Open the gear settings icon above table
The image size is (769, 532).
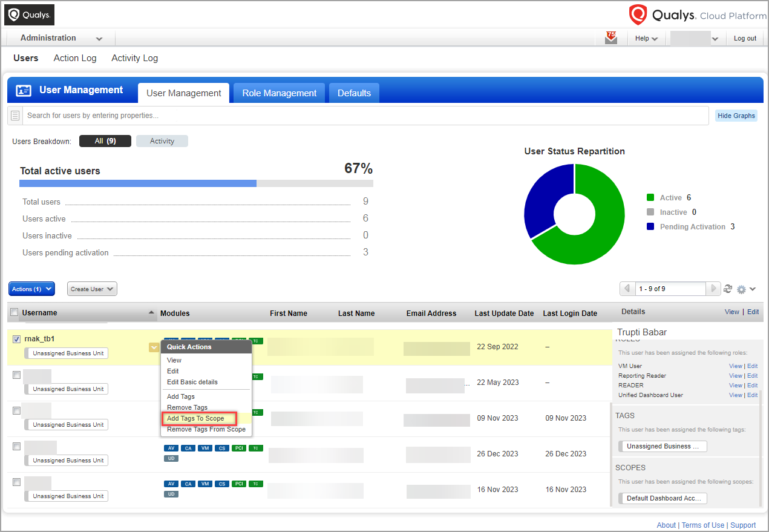742,289
